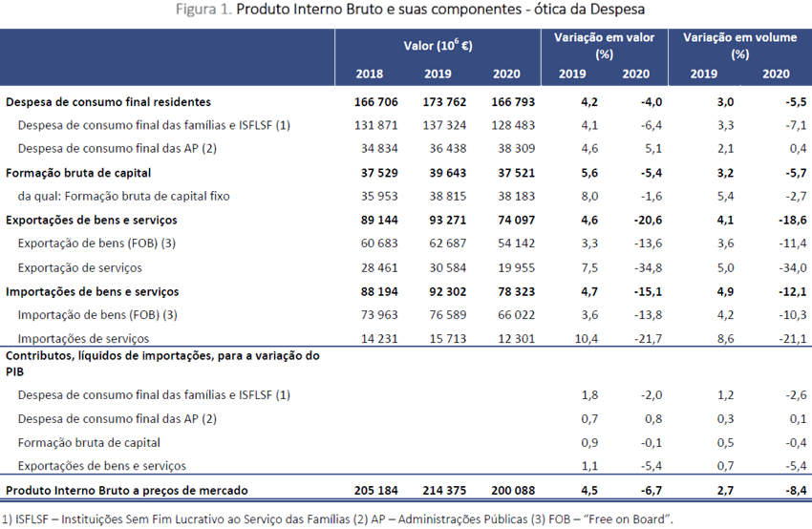Viewport: 812px width, 529px height.
Task: Click label "Despesa de consumo final das AP (2)" beside 34 834
Action: (x=118, y=149)
